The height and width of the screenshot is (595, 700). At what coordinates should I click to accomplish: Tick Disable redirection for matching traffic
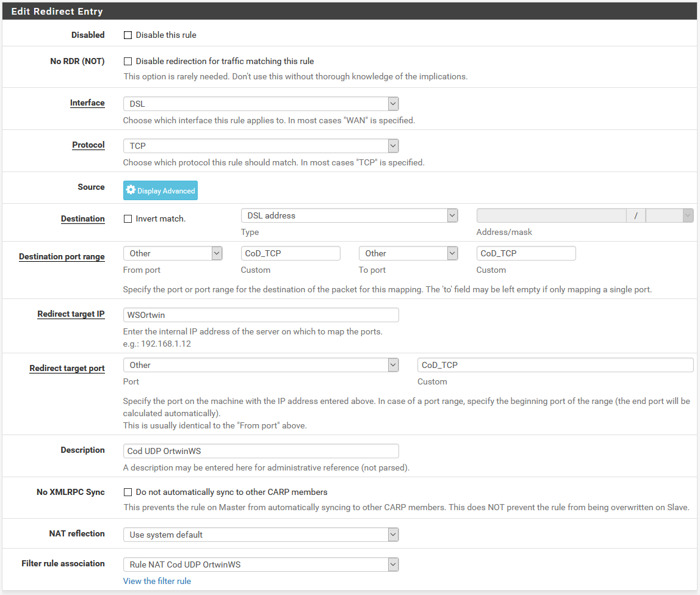click(x=128, y=62)
